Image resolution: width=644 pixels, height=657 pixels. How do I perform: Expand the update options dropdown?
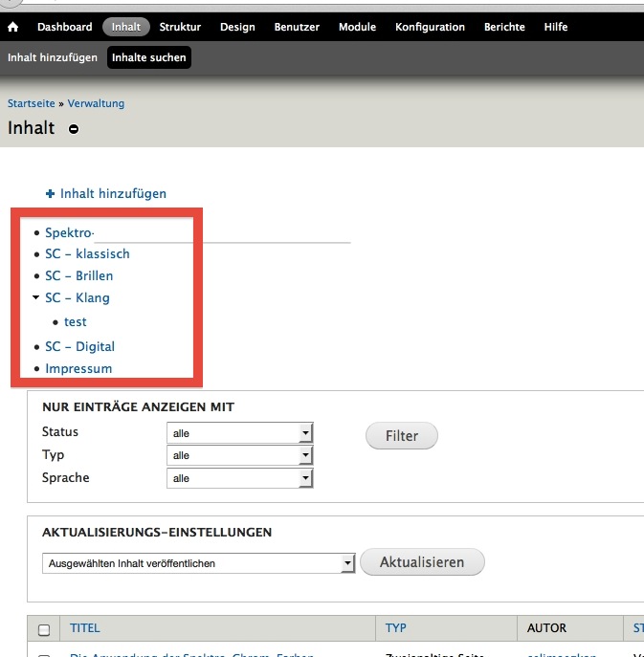click(x=199, y=564)
